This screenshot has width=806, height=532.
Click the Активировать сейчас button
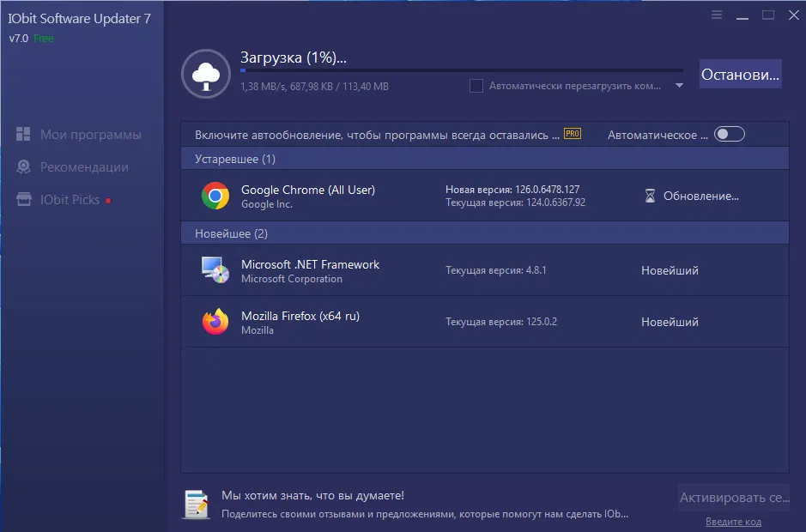[734, 498]
